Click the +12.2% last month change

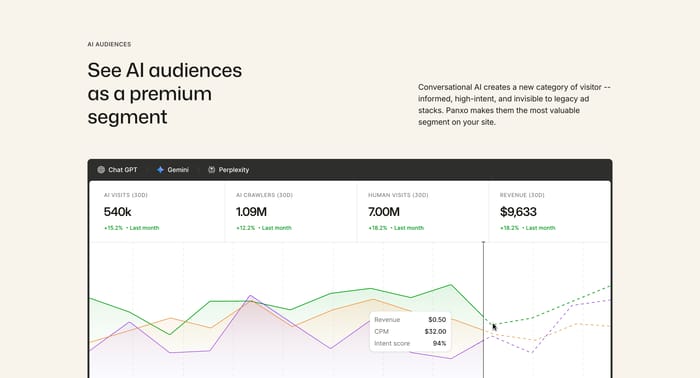[x=264, y=228]
